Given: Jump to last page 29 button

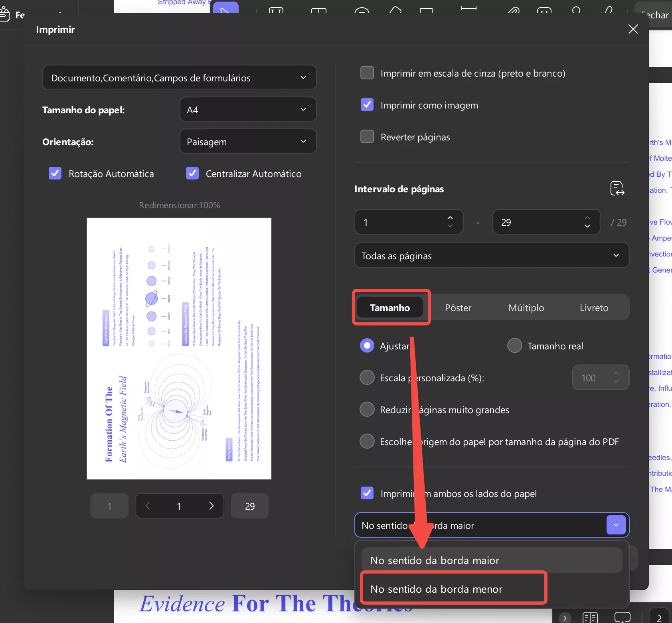Looking at the screenshot, I should (250, 506).
